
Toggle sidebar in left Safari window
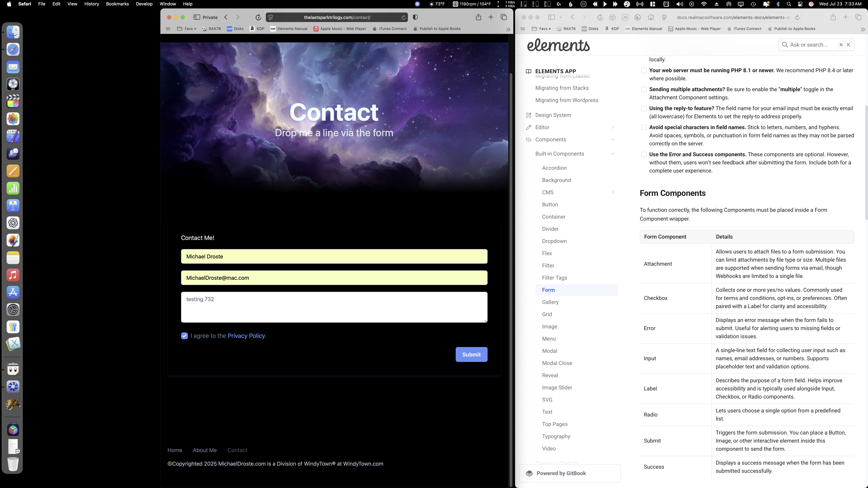pyautogui.click(x=197, y=17)
